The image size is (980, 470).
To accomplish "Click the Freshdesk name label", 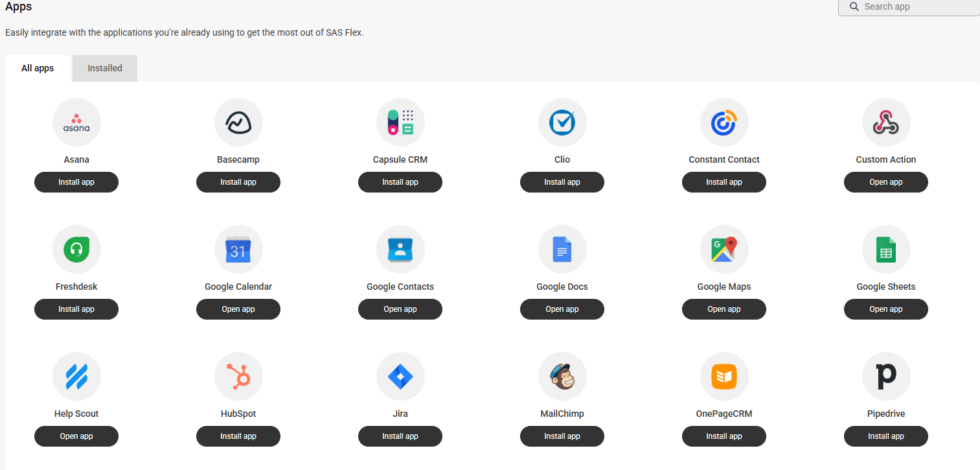I will (76, 287).
